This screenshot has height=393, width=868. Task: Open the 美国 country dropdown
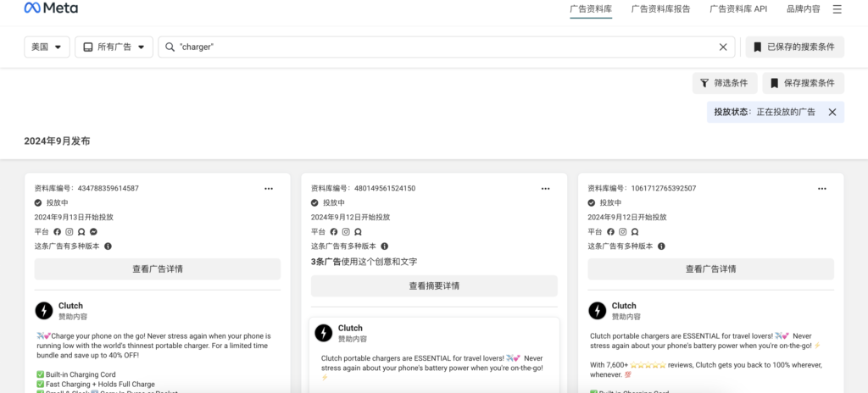click(47, 47)
